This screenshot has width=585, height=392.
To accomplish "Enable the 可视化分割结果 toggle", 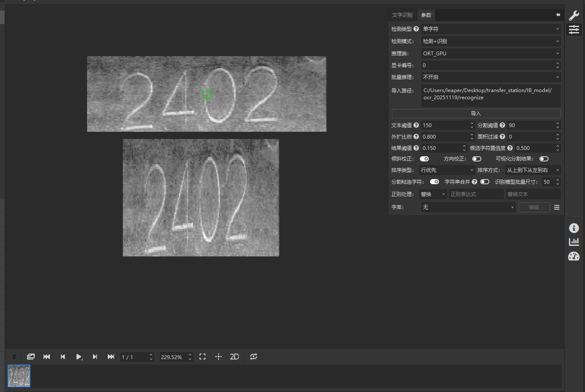I will point(544,159).
